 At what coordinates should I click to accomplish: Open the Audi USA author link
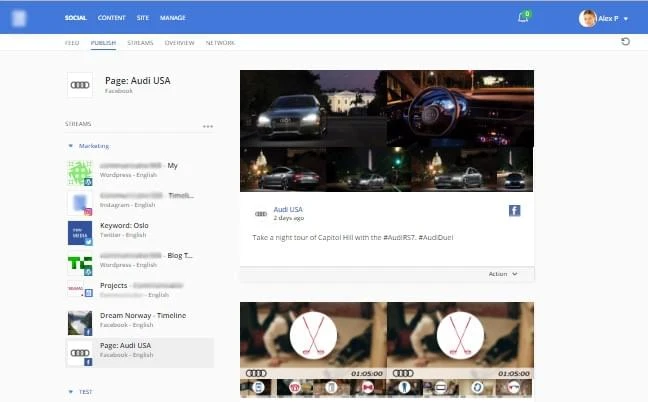click(x=288, y=209)
